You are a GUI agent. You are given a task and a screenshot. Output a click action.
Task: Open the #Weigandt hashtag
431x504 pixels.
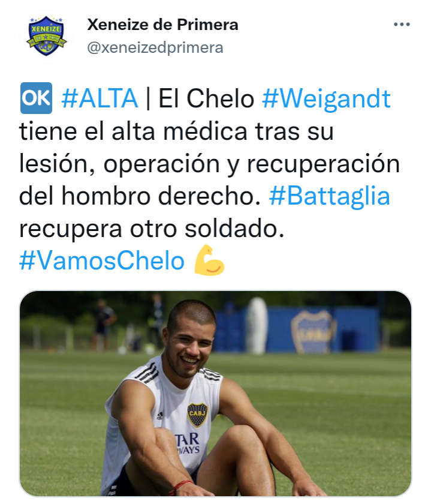coord(326,99)
